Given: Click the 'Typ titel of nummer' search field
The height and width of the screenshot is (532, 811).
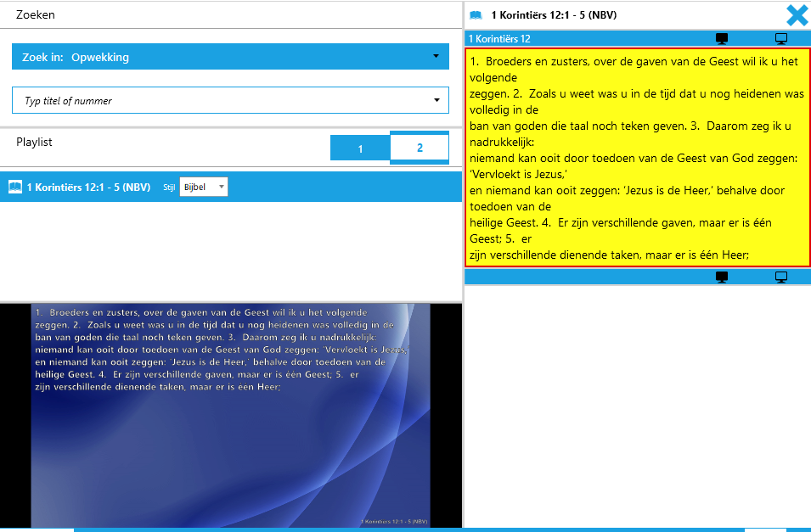Looking at the screenshot, I should pos(230,100).
